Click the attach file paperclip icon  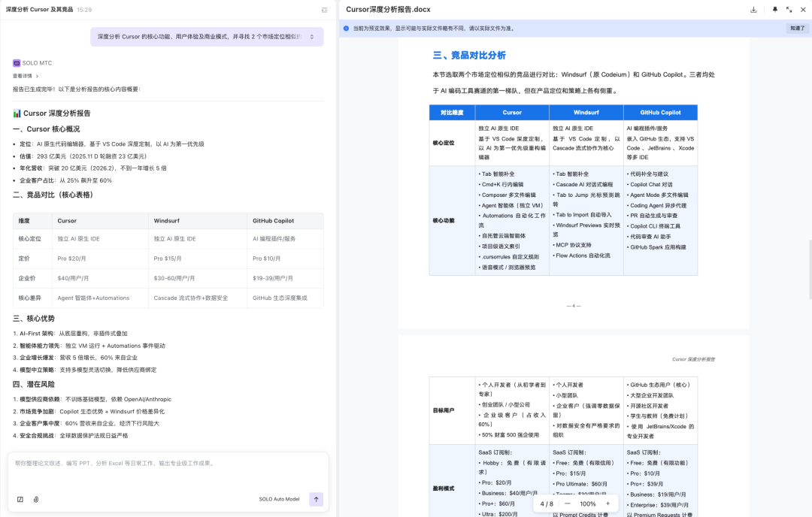point(35,499)
